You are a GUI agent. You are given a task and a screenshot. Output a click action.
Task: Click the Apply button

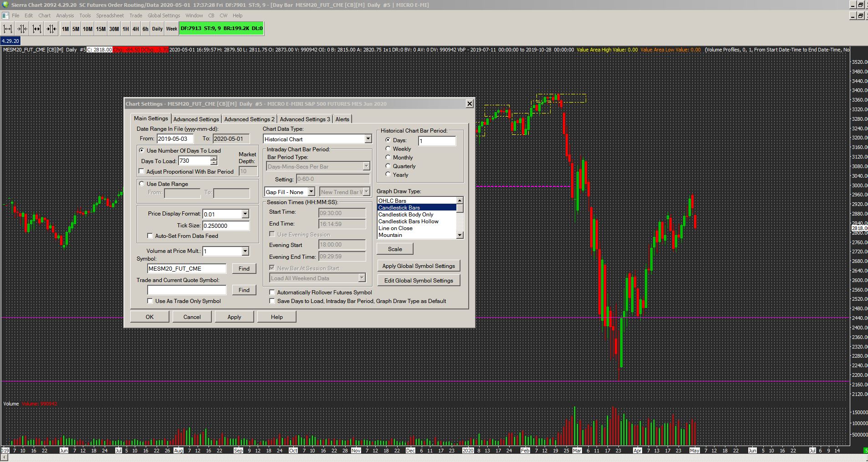(x=234, y=317)
